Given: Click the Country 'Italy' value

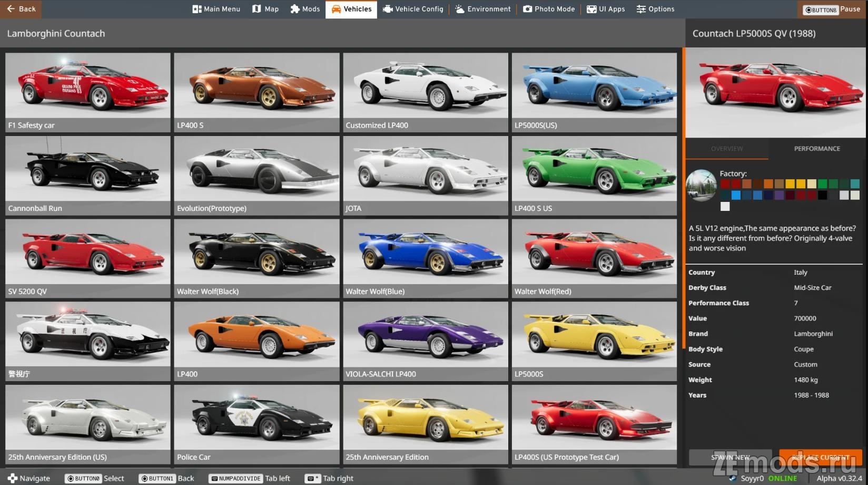Looking at the screenshot, I should pyautogui.click(x=800, y=273).
